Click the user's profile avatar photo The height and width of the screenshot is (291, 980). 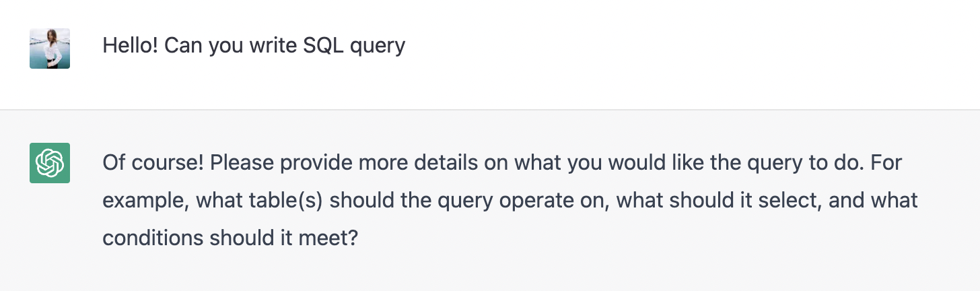tap(50, 48)
